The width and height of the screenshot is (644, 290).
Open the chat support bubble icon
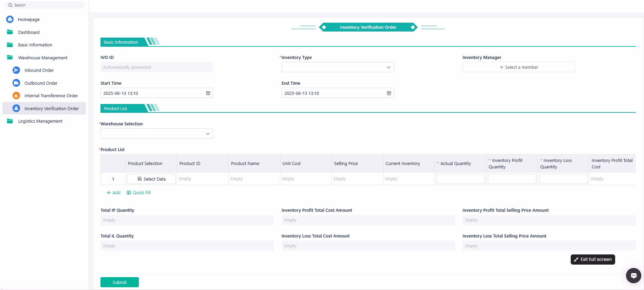(x=633, y=276)
